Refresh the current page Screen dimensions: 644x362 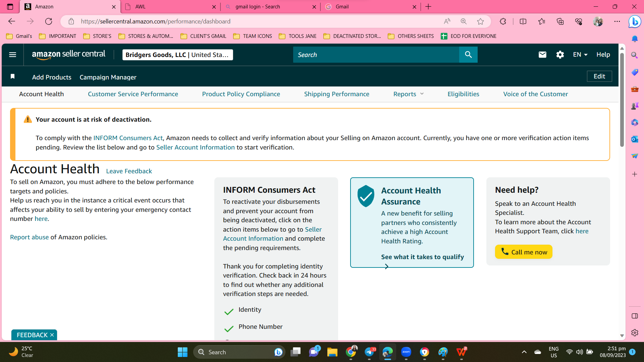pos(49,21)
